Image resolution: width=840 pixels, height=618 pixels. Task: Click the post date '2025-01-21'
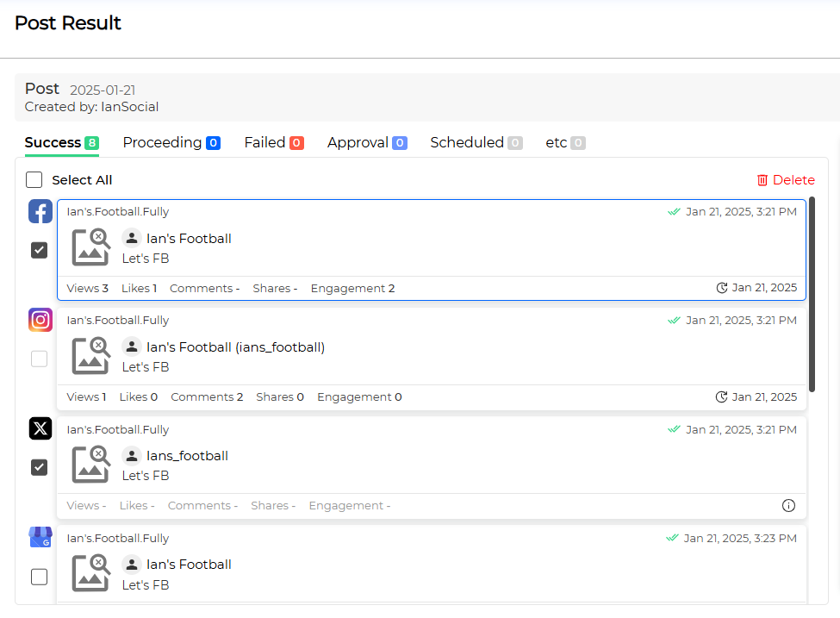pyautogui.click(x=103, y=90)
